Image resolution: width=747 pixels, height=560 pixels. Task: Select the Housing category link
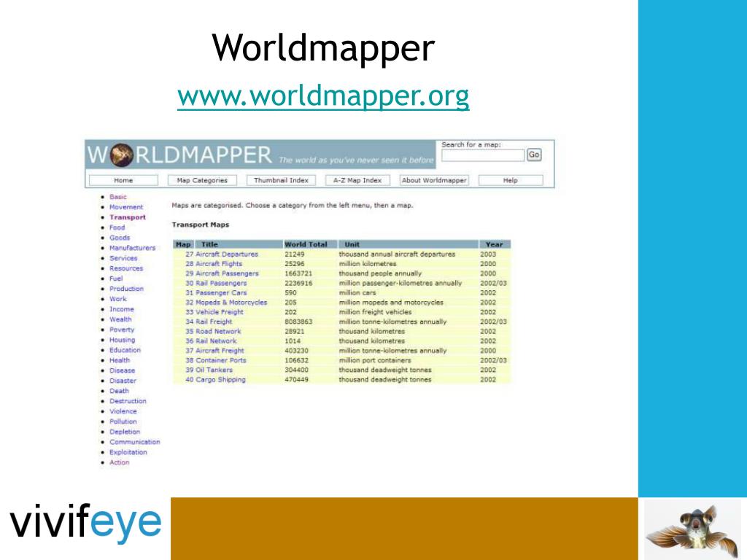(x=123, y=340)
